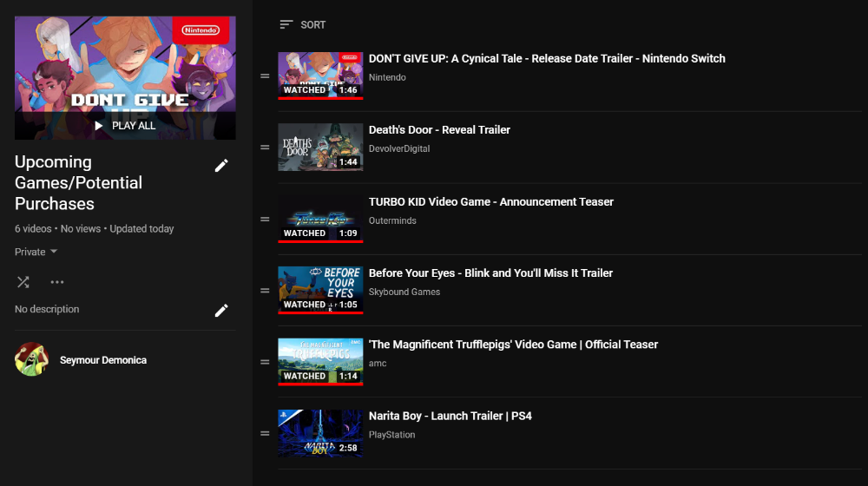Open TURBO KID video thumbnail
This screenshot has height=486, width=868.
(320, 219)
